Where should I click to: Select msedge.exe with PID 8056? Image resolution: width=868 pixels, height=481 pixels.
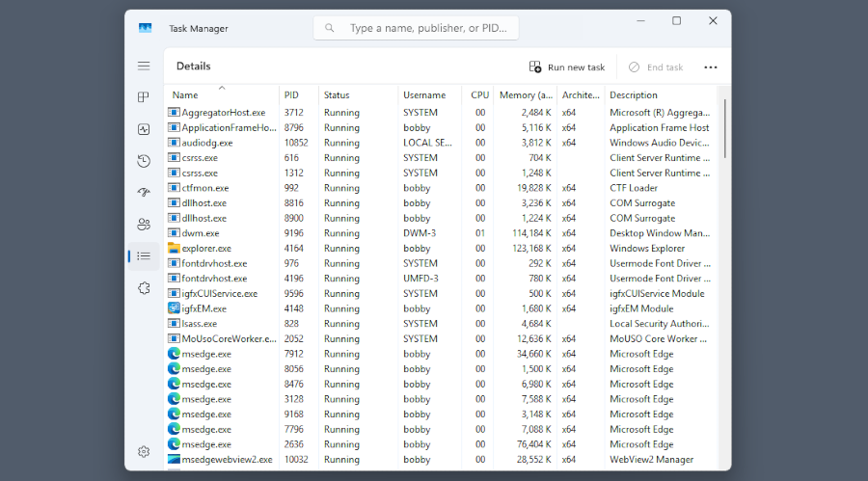pyautogui.click(x=440, y=368)
